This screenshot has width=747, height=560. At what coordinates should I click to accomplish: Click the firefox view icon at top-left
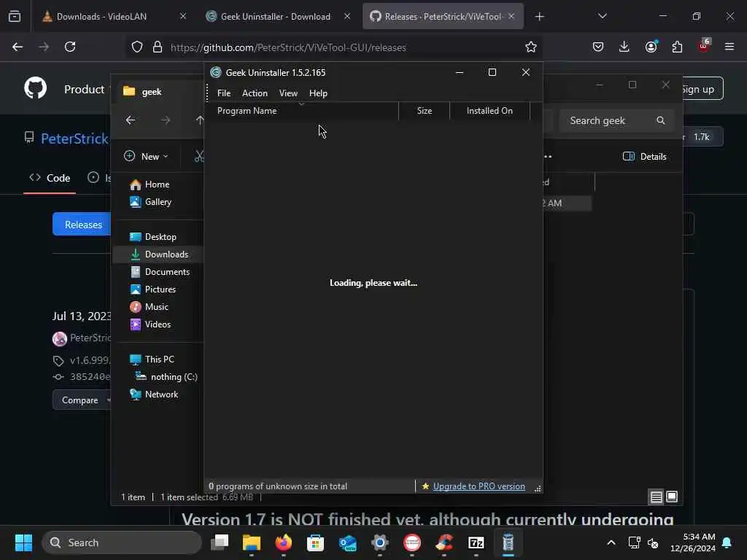click(15, 17)
